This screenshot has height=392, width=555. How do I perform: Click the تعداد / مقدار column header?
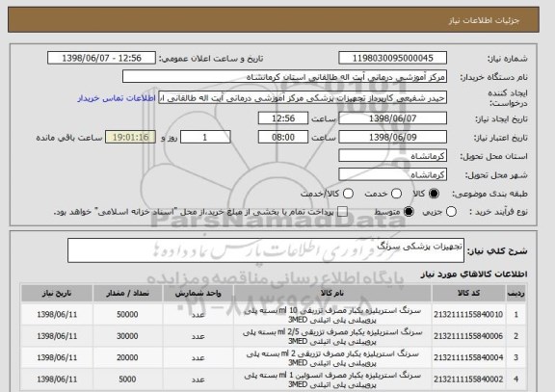pos(127,293)
